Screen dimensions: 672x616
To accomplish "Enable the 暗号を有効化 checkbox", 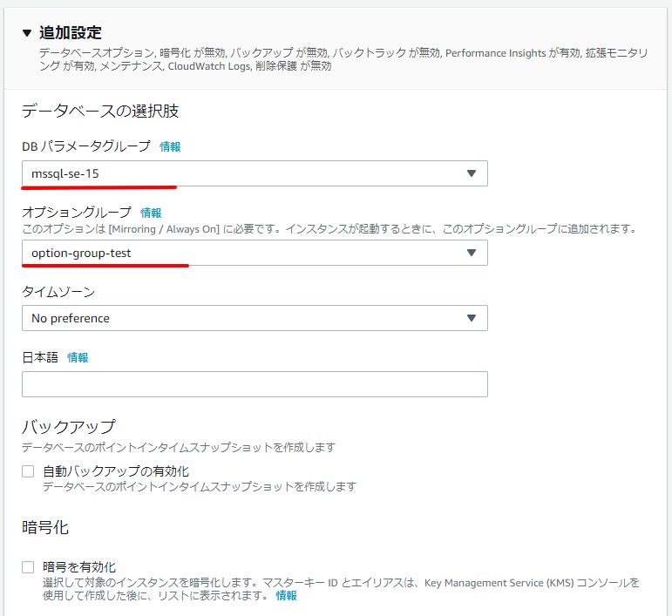I will 28,567.
